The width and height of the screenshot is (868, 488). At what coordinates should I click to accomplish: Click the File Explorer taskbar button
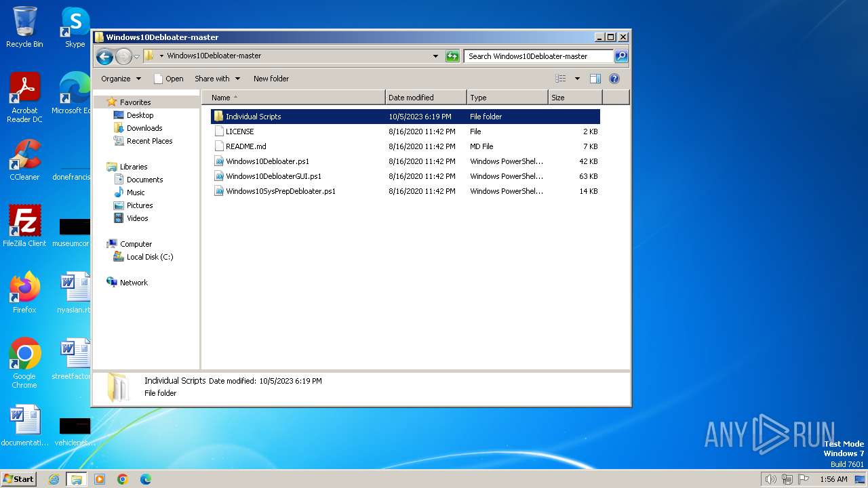[77, 479]
